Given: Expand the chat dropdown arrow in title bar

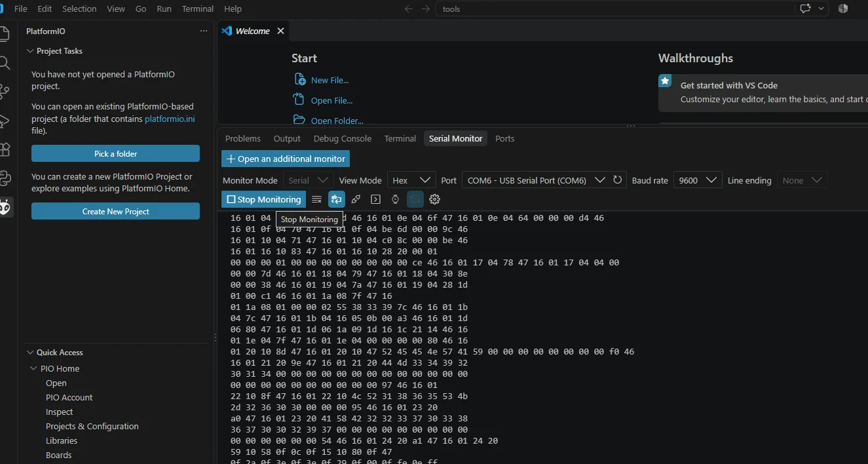Looking at the screenshot, I should pos(821,9).
